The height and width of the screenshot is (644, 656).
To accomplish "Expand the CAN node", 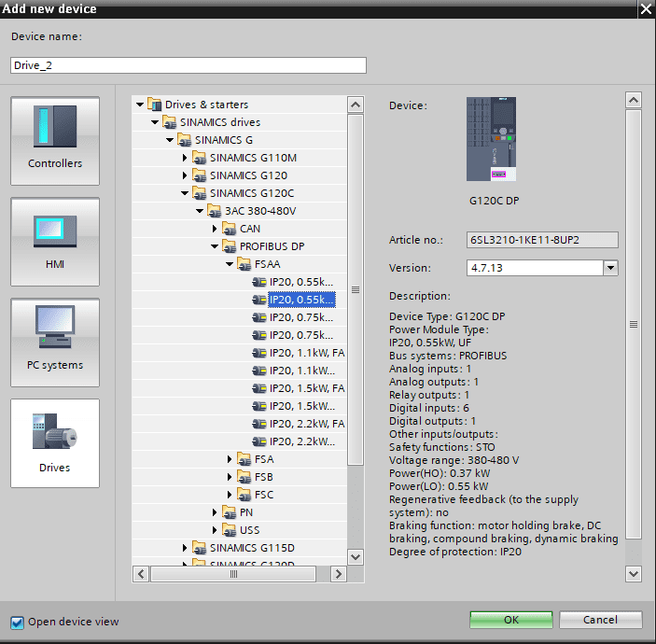I will point(215,229).
